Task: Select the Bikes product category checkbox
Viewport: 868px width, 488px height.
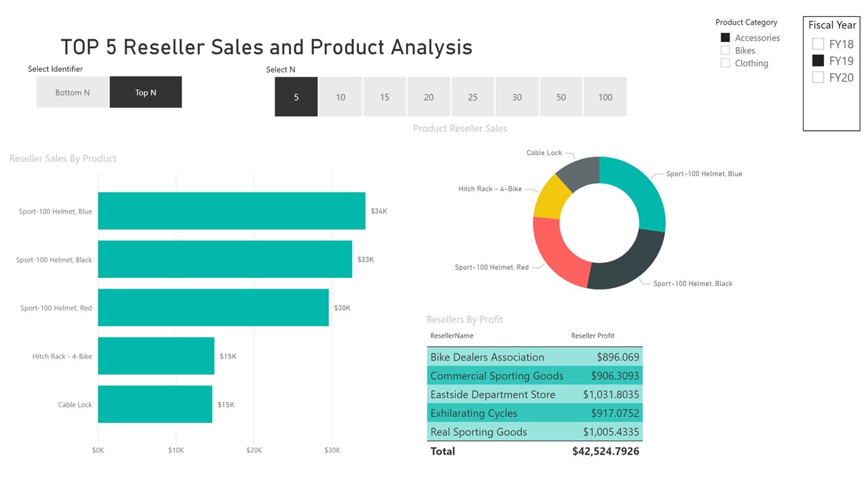Action: 726,50
